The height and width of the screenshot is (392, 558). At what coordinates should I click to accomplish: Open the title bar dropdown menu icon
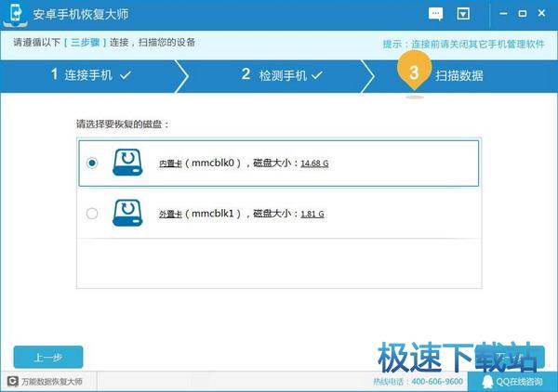coord(463,14)
